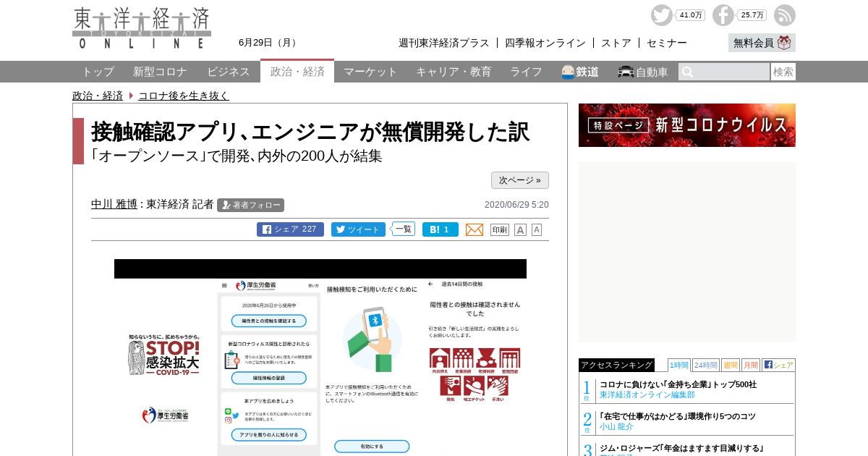Tweet the article with ツイート button
This screenshot has height=456, width=868.
coord(358,229)
